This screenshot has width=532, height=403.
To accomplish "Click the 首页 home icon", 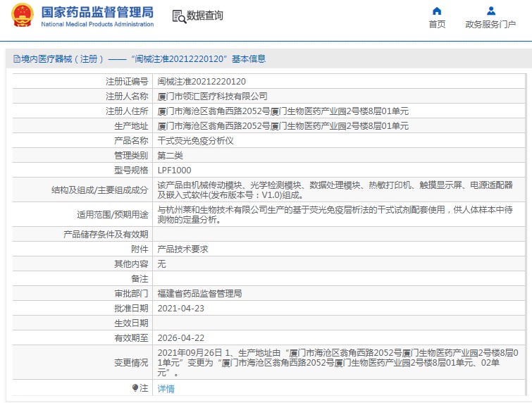I will [437, 11].
